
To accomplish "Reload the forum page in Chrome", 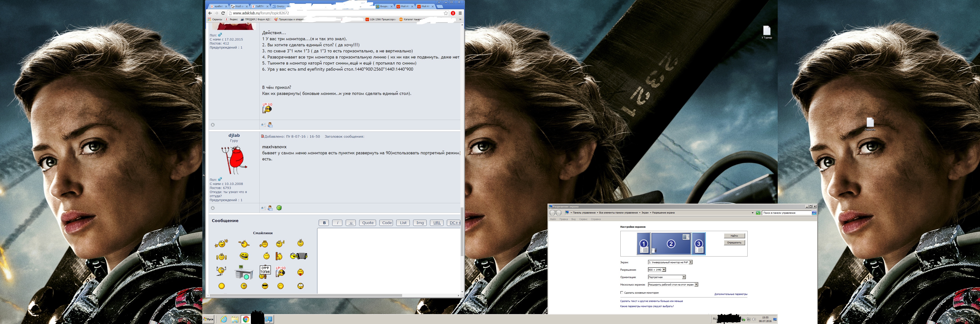I will (223, 13).
